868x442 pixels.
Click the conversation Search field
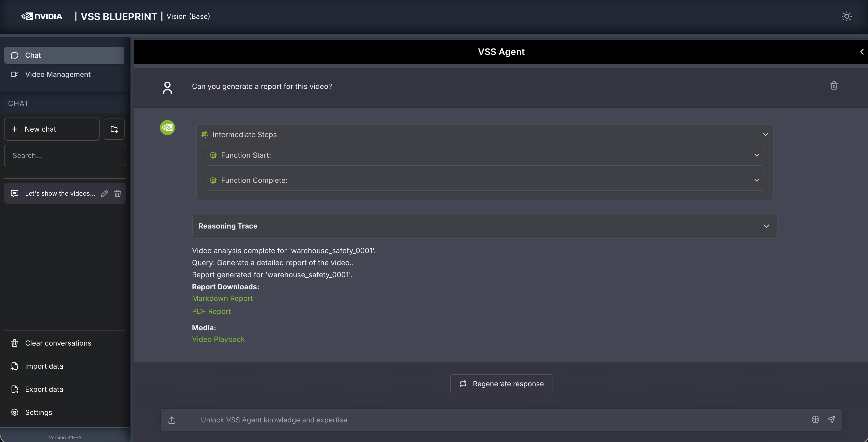pyautogui.click(x=65, y=155)
